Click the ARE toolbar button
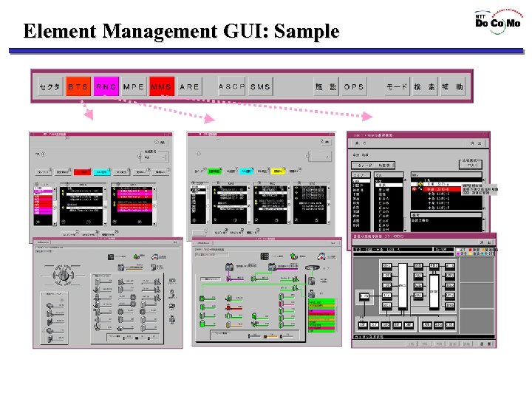The width and height of the screenshot is (532, 399). [189, 87]
